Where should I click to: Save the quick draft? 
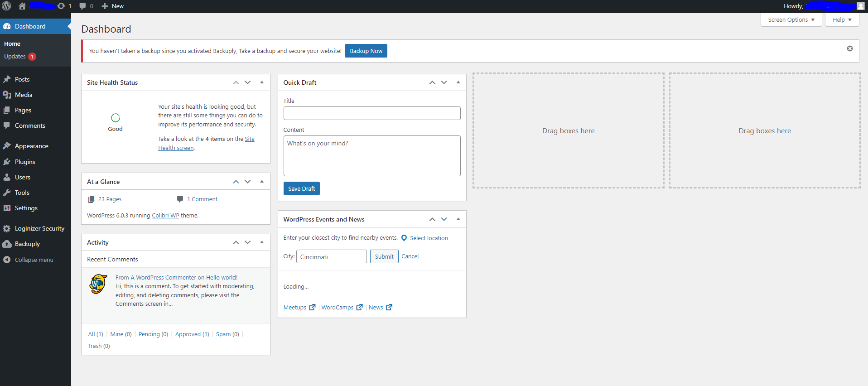click(x=302, y=188)
